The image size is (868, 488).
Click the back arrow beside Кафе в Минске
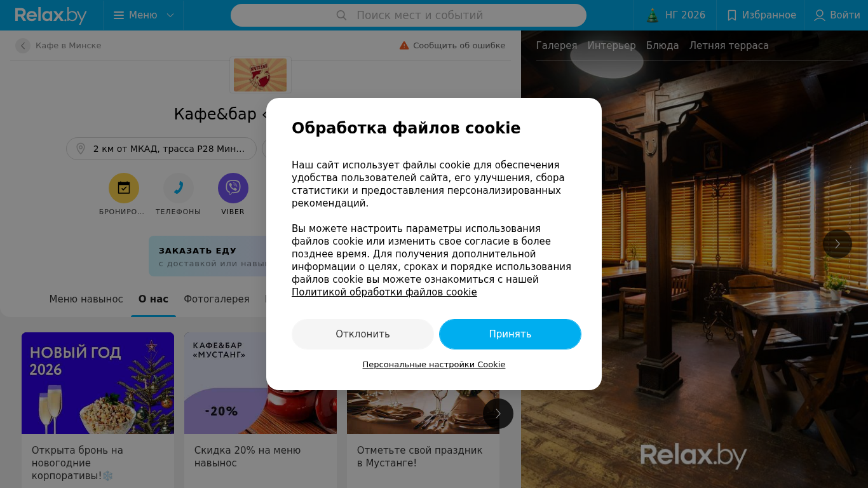coord(23,46)
